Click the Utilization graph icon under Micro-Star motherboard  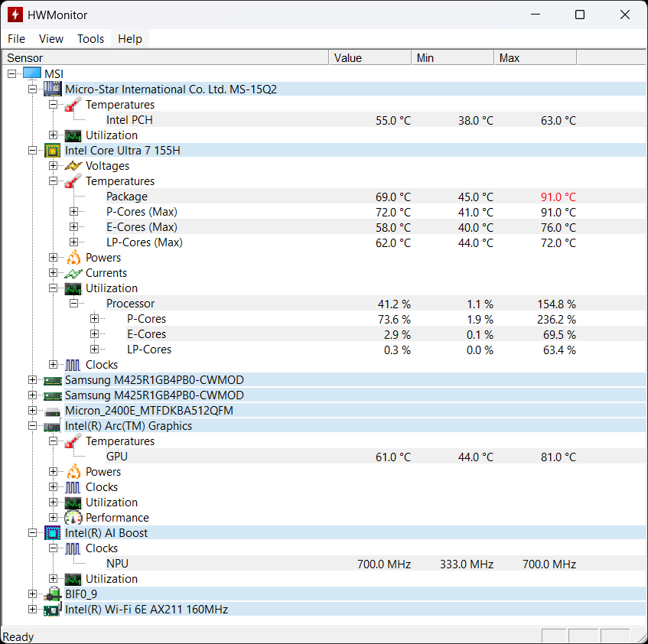(x=73, y=135)
